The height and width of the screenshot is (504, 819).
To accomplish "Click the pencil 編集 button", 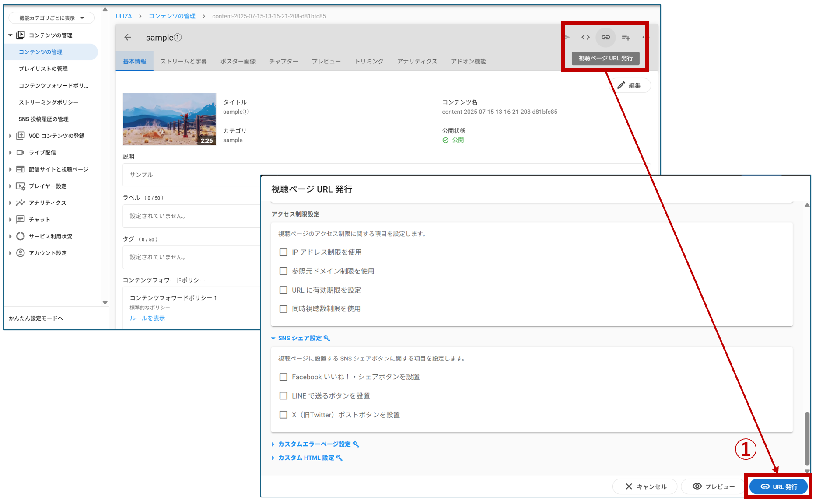I will (629, 85).
